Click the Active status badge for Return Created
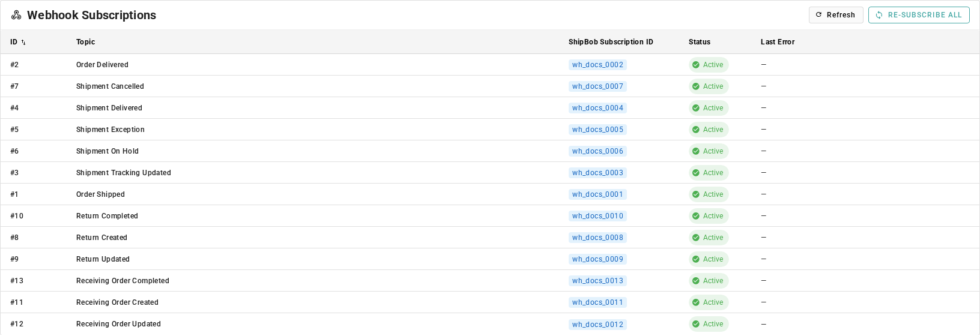 point(709,238)
